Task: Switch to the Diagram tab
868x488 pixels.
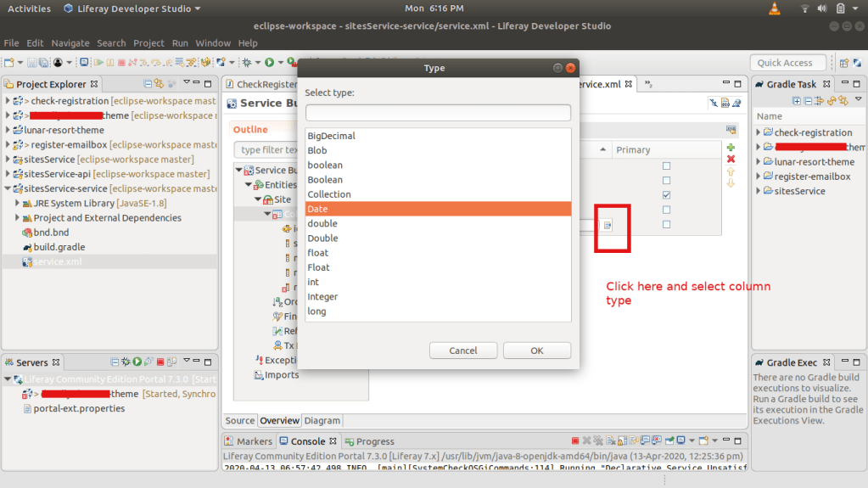Action: click(x=322, y=421)
